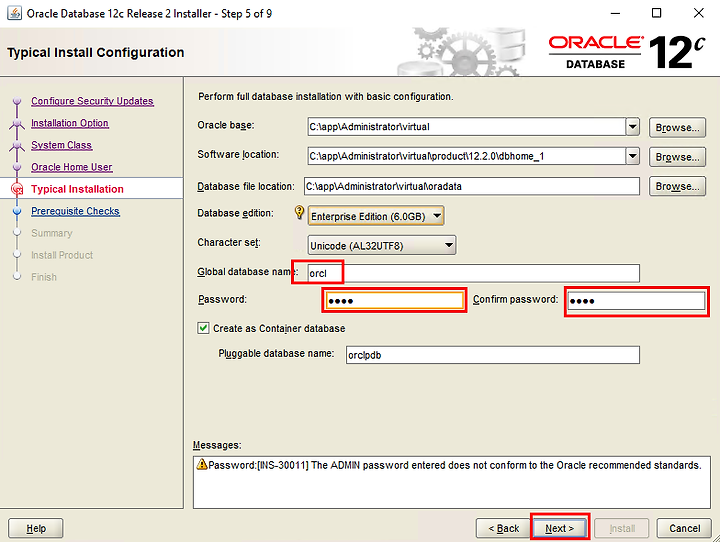
Task: Open the Oracle Home User step
Action: pyautogui.click(x=72, y=167)
